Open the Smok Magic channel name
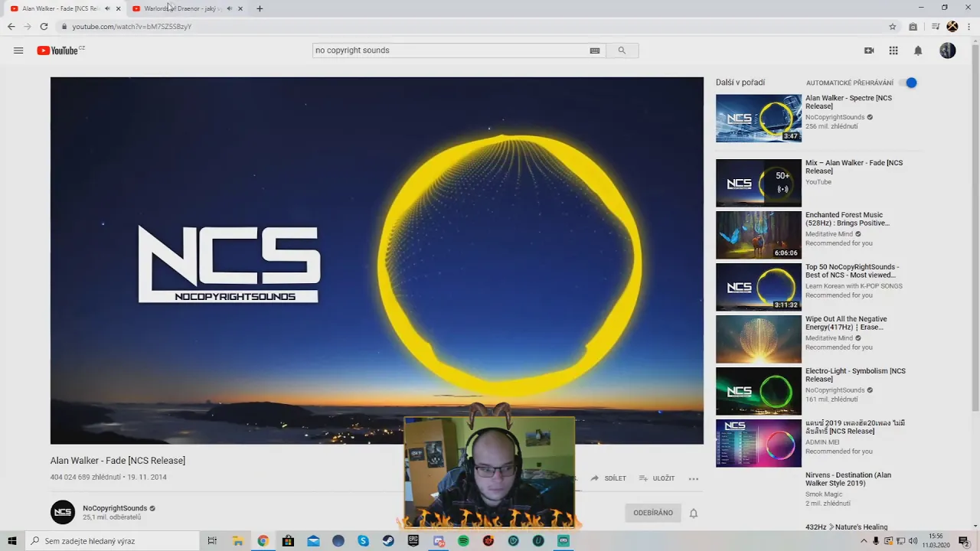The image size is (980, 551). (824, 494)
